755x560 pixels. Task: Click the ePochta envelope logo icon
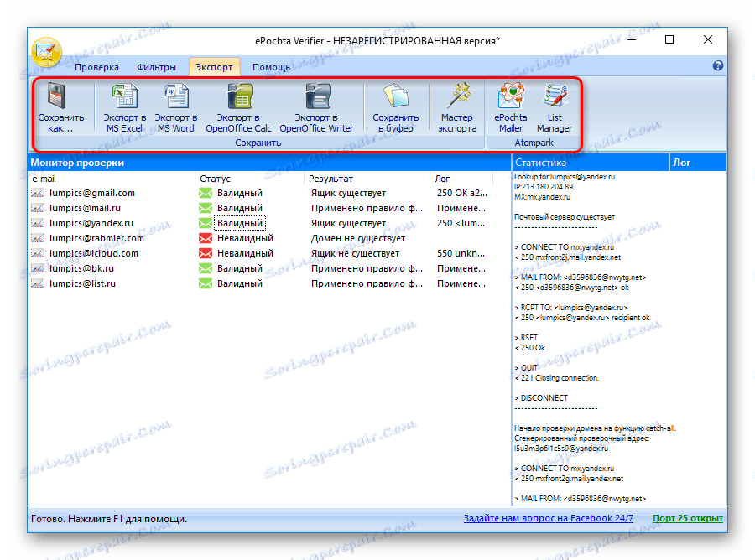coord(47,52)
